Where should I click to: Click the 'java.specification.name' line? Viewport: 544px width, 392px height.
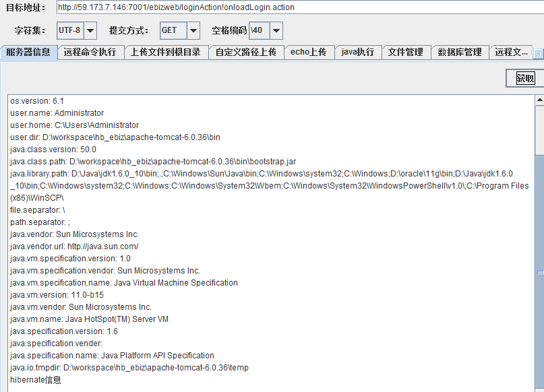pos(112,356)
